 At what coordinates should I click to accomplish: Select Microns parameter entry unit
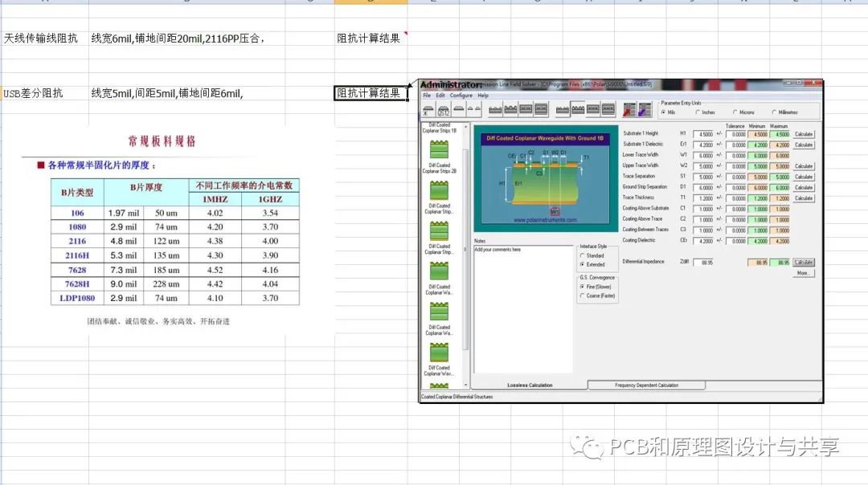737,112
